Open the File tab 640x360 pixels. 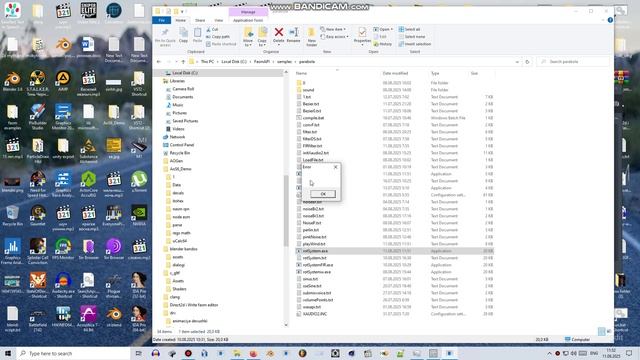[x=162, y=20]
